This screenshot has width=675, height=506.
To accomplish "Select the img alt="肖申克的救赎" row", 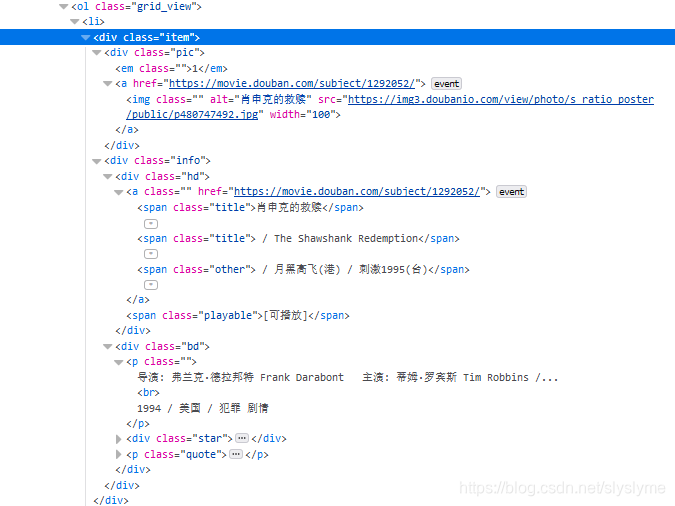I will tap(390, 107).
